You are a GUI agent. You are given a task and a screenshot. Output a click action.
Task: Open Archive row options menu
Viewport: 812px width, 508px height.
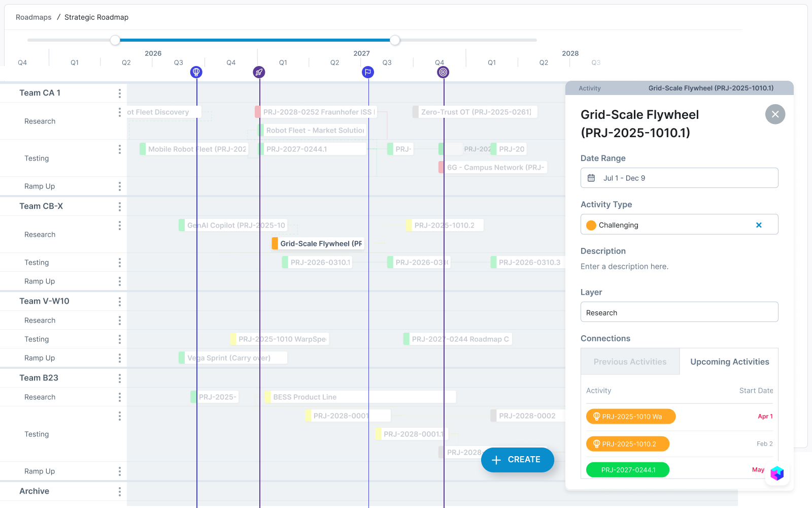[x=120, y=491]
